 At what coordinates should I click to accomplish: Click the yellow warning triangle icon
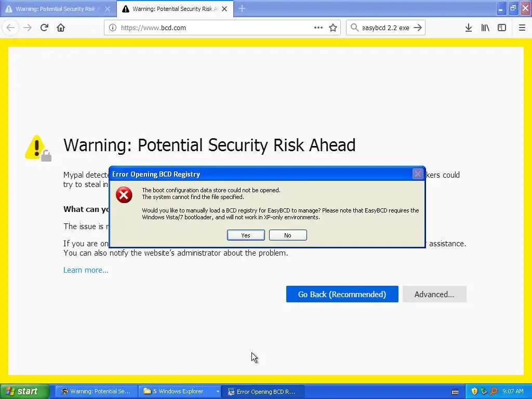[37, 148]
